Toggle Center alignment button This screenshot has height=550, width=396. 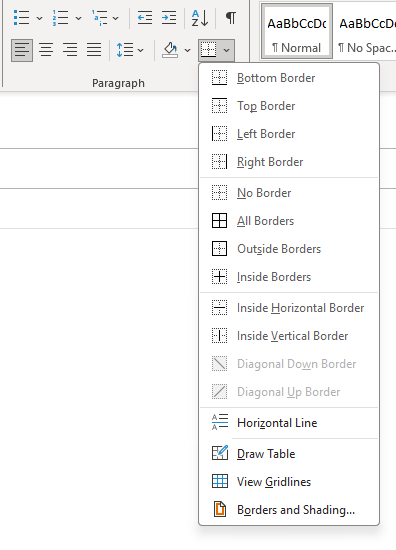click(46, 50)
